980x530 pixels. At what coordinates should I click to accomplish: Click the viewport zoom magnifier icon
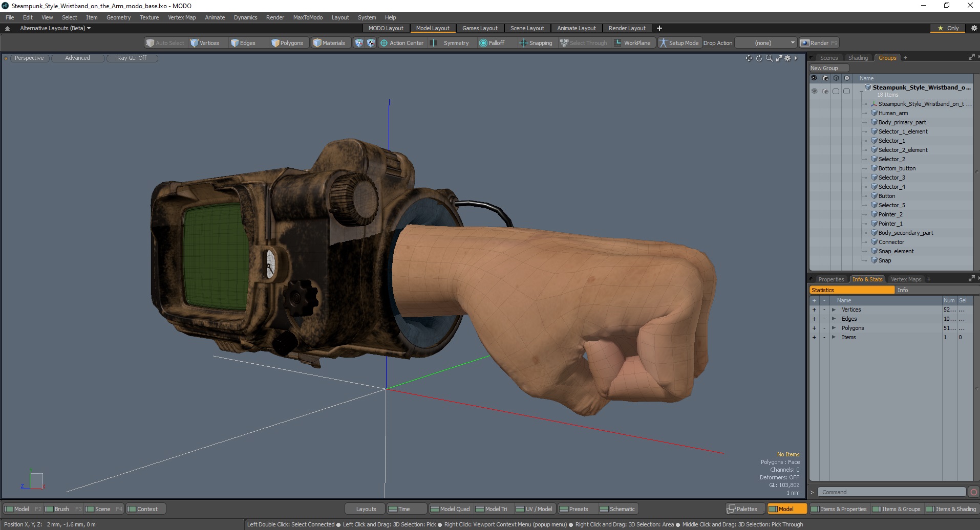(769, 58)
